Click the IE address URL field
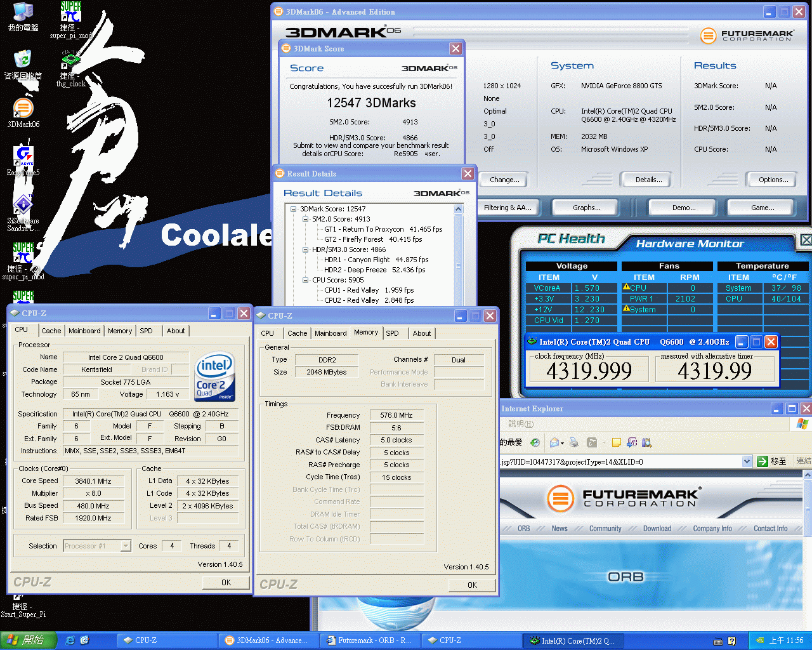Viewport: 812px width, 650px height. (620, 461)
